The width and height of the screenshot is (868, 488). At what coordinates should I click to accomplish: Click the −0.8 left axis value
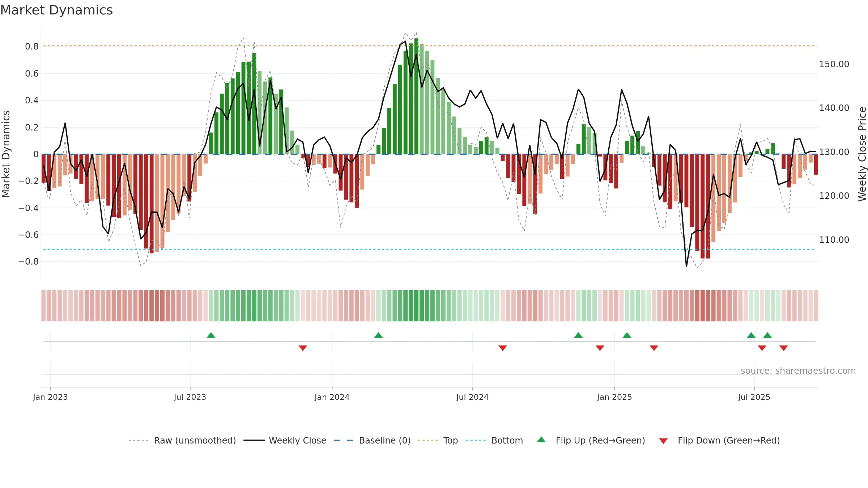[29, 262]
